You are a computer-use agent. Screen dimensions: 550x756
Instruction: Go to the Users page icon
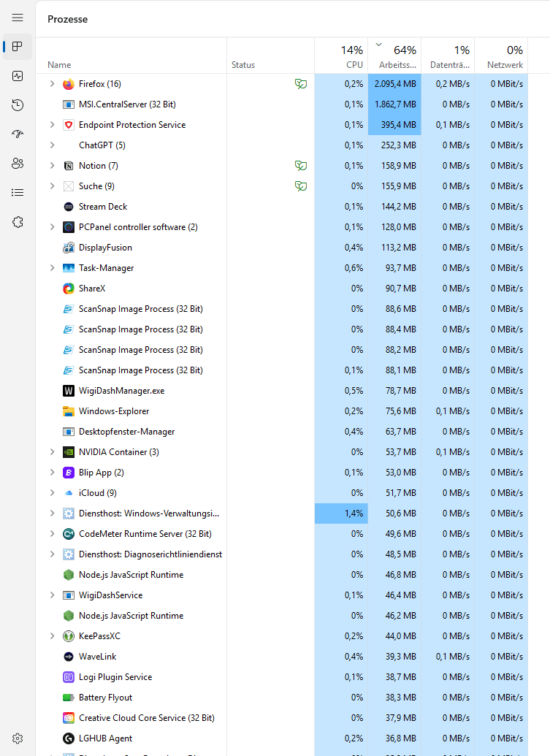(18, 164)
